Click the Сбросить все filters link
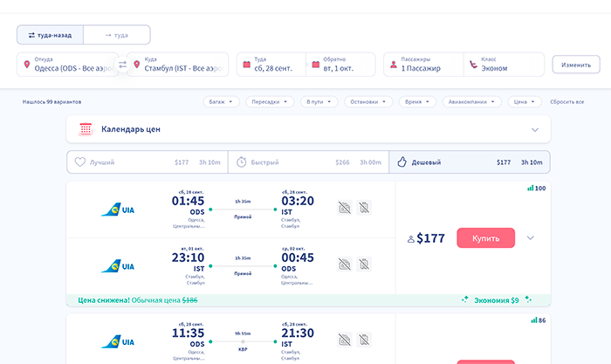 click(x=566, y=102)
